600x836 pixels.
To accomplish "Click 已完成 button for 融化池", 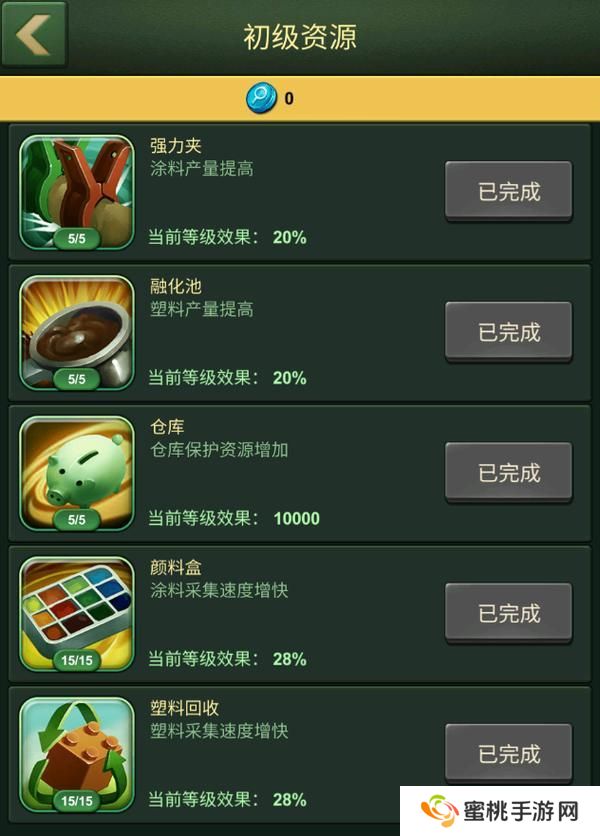I will click(x=509, y=332).
